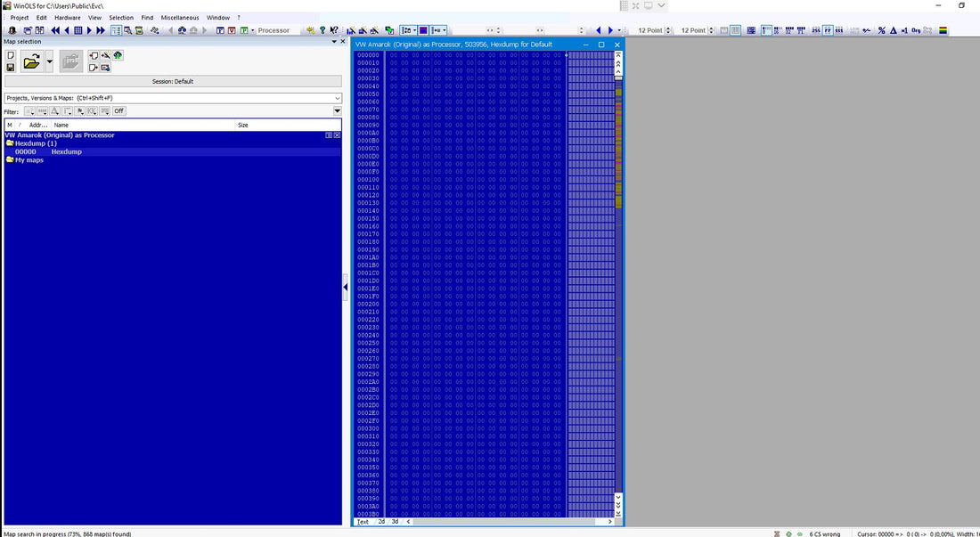Toggle the FF hexadecimal display mode
980x537 pixels.
[x=828, y=30]
